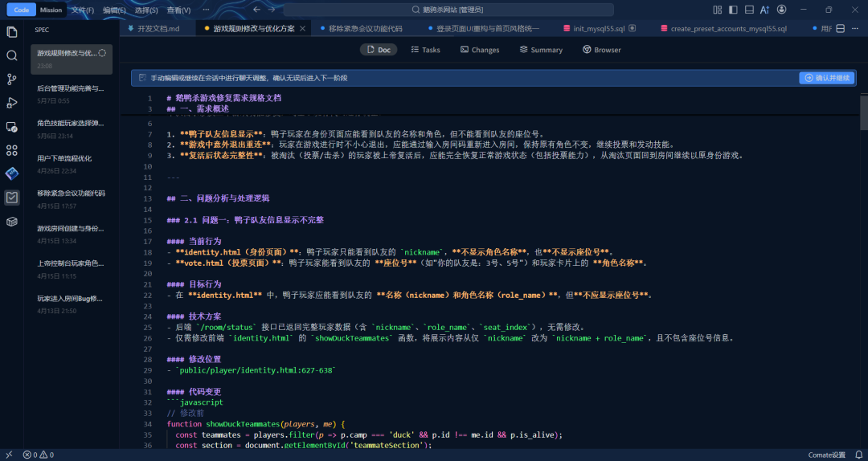Click the preview icon on init_mysql55.sql tab
Image resolution: width=868 pixels, height=461 pixels.
[x=633, y=28]
